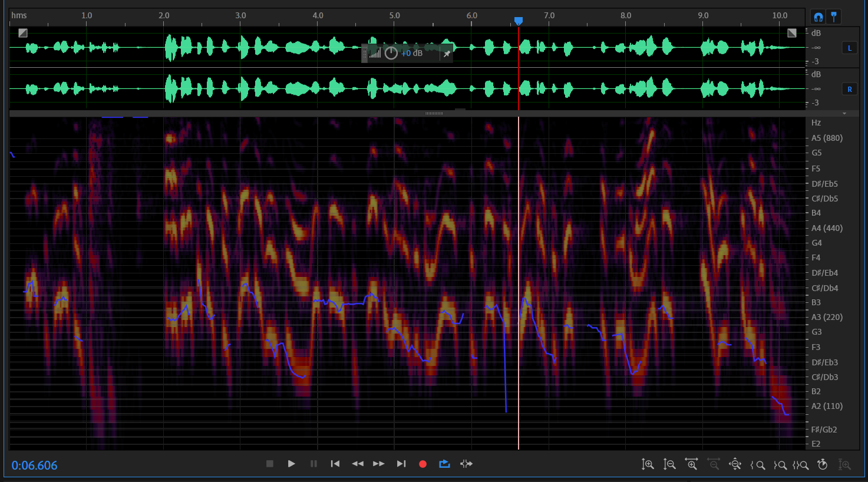868x482 pixels.
Task: Click the G5 pitch label
Action: coord(816,153)
